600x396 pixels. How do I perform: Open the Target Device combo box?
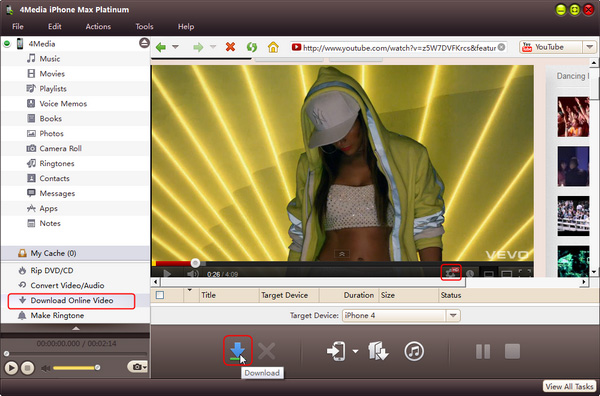tap(401, 316)
